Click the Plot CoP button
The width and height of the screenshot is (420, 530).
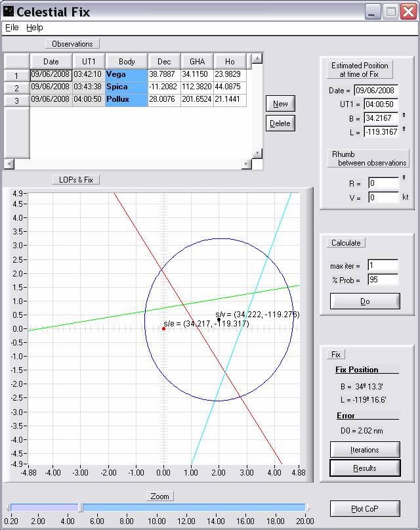click(364, 509)
